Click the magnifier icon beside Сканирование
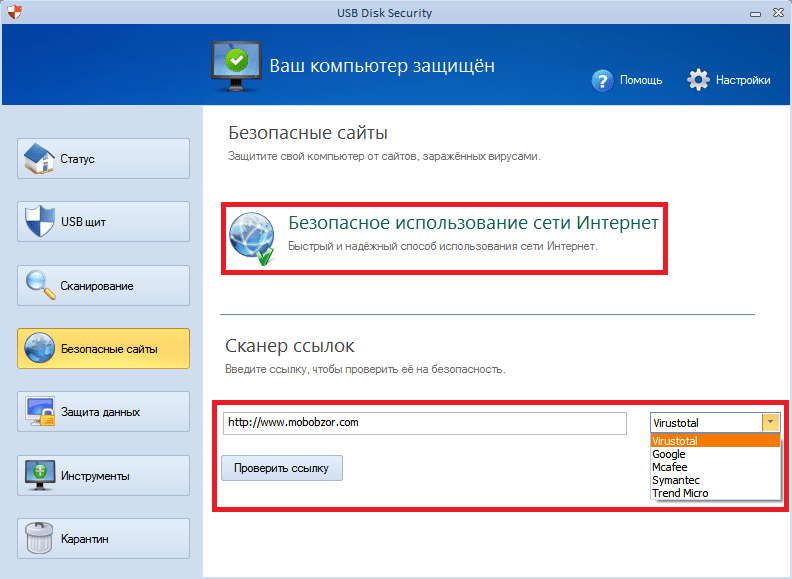This screenshot has height=579, width=792. point(40,285)
